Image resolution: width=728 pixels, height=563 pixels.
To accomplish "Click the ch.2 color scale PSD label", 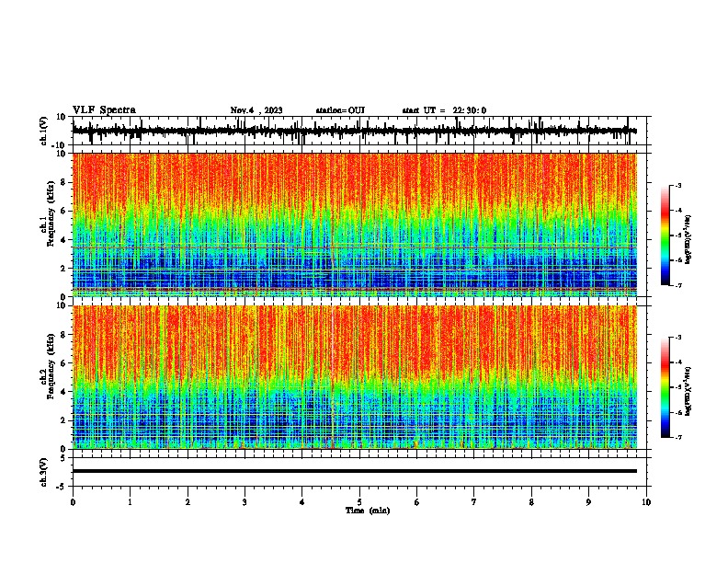I will [688, 392].
